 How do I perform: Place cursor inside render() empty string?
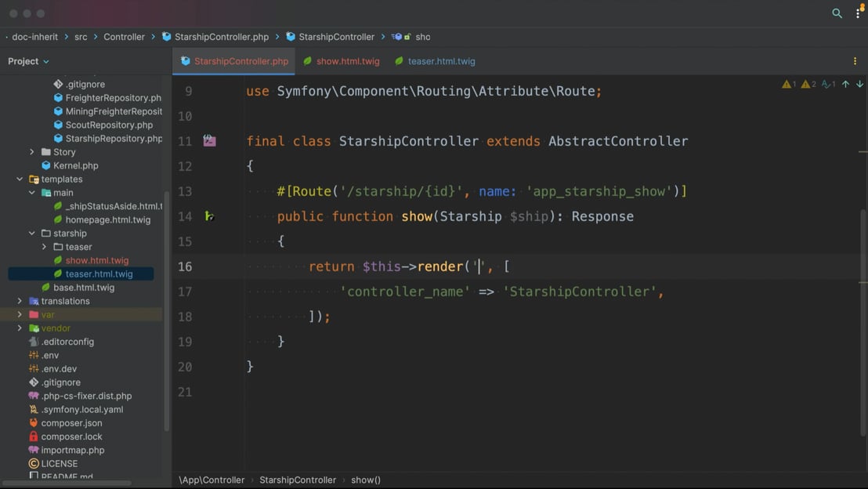pos(479,266)
